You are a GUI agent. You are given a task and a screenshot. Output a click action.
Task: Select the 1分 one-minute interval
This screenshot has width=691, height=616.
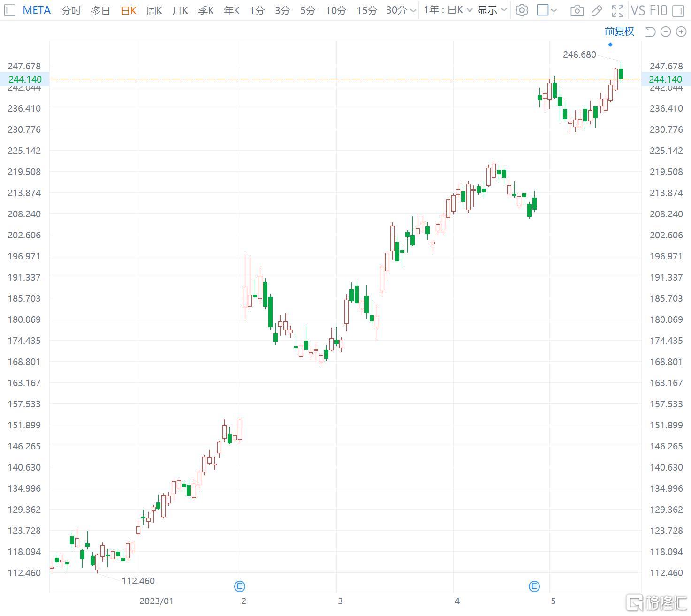coord(257,10)
